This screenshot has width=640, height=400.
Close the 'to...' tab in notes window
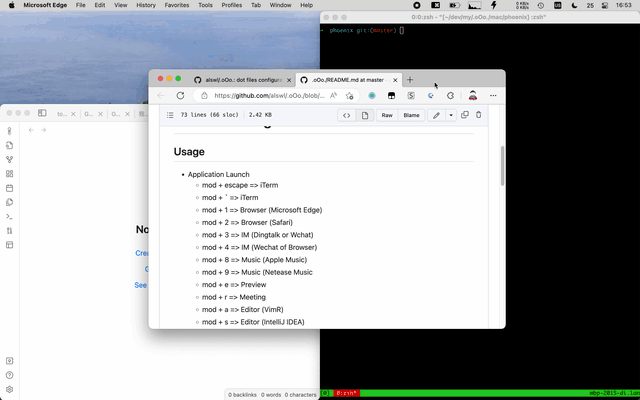[73, 114]
